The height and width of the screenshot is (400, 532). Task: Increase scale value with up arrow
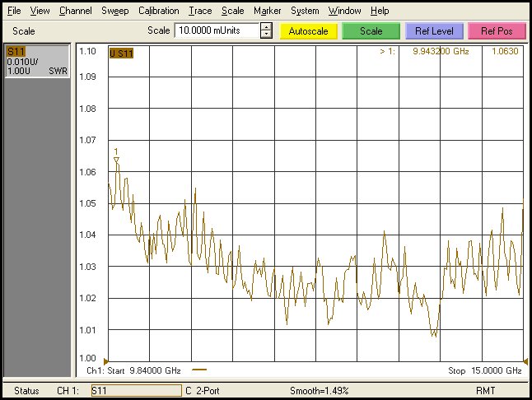click(x=266, y=26)
